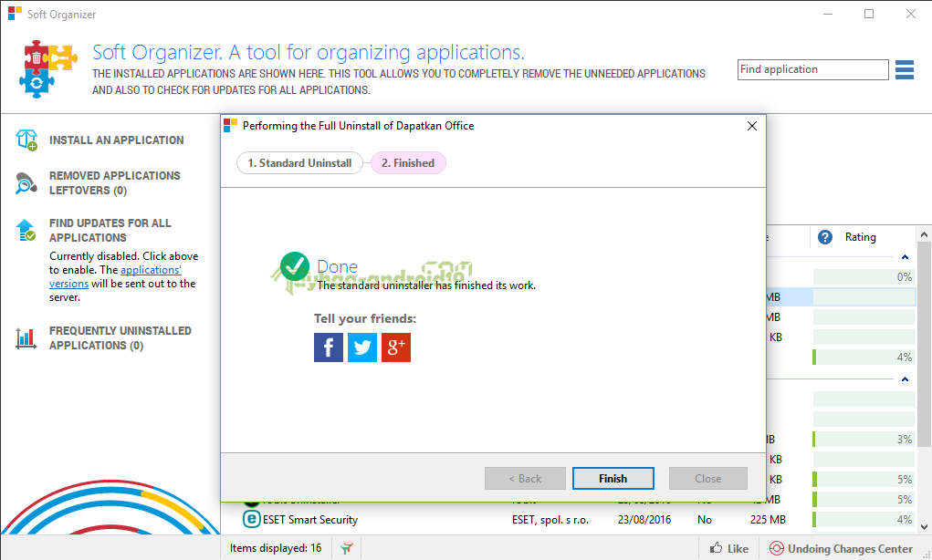Select the '1. Standard Uninstall' step

[299, 162]
